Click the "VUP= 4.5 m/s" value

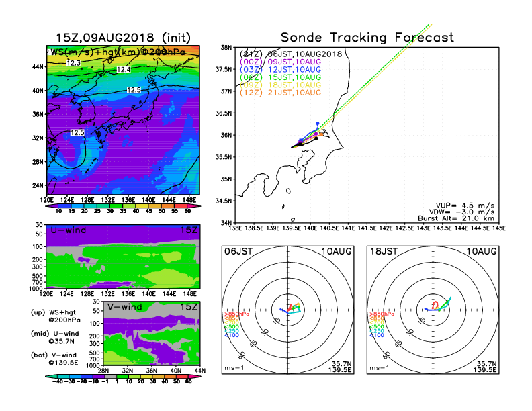465,205
